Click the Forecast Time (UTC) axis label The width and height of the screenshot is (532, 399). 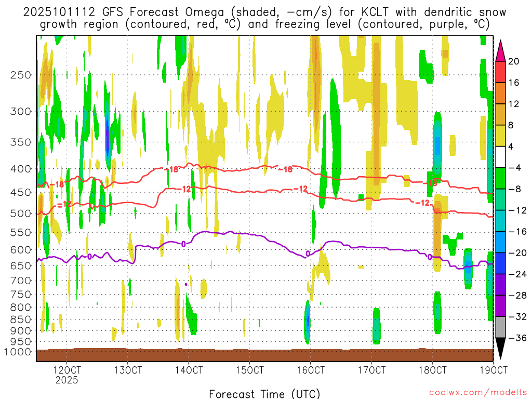[264, 394]
